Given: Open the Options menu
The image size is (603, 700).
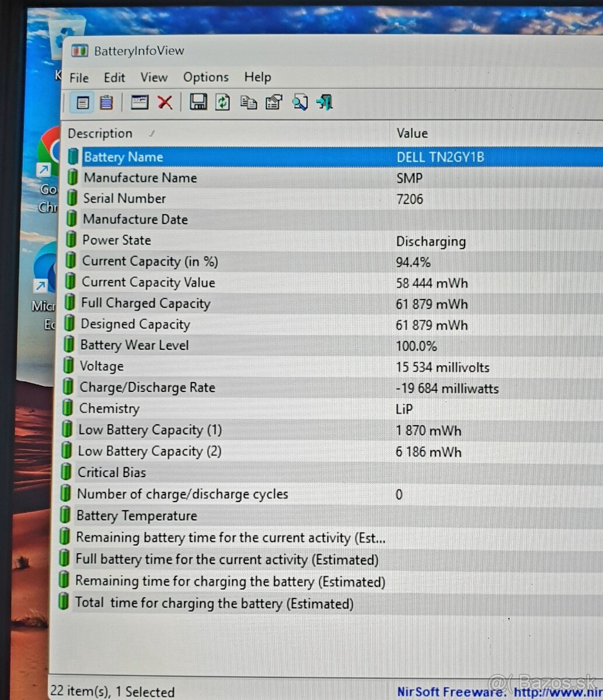Looking at the screenshot, I should click(x=205, y=77).
